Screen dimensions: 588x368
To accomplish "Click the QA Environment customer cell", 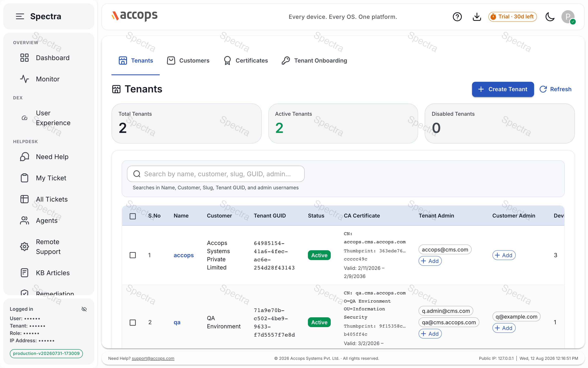I will click(224, 322).
